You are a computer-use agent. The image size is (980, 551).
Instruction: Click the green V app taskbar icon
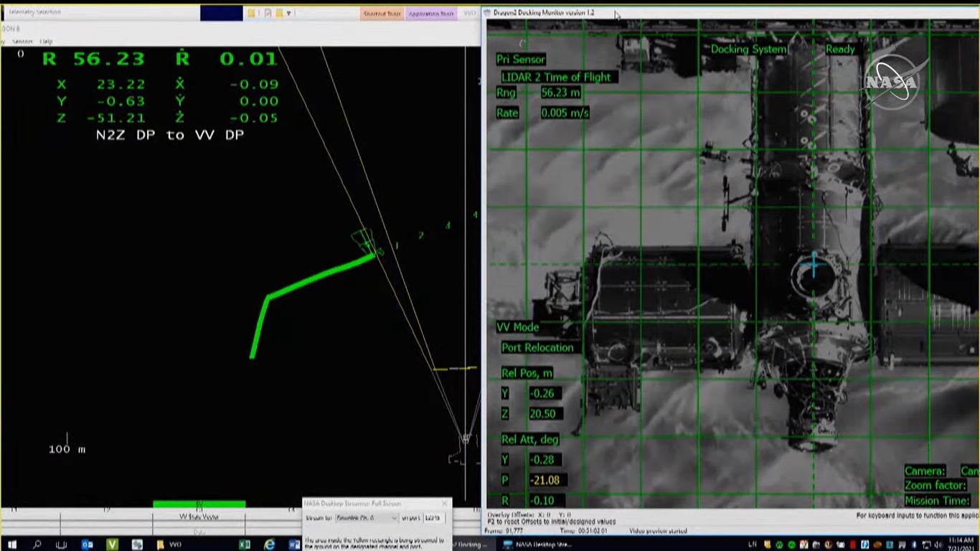(x=112, y=545)
